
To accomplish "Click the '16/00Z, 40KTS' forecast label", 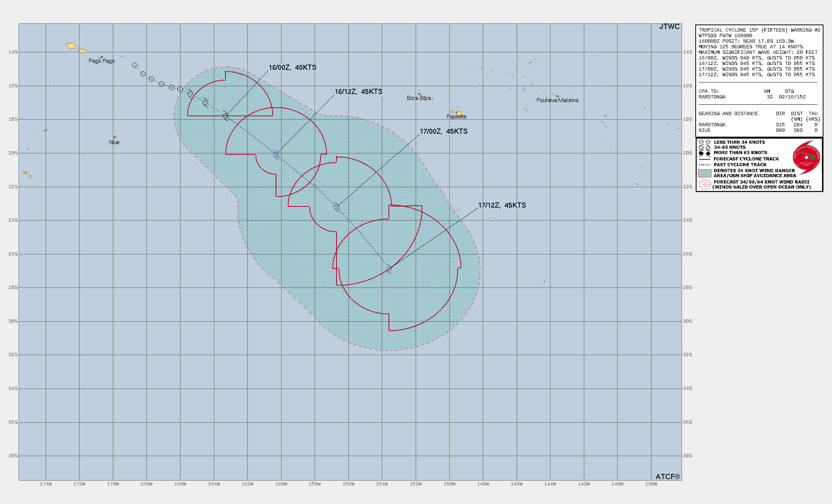I will [292, 68].
